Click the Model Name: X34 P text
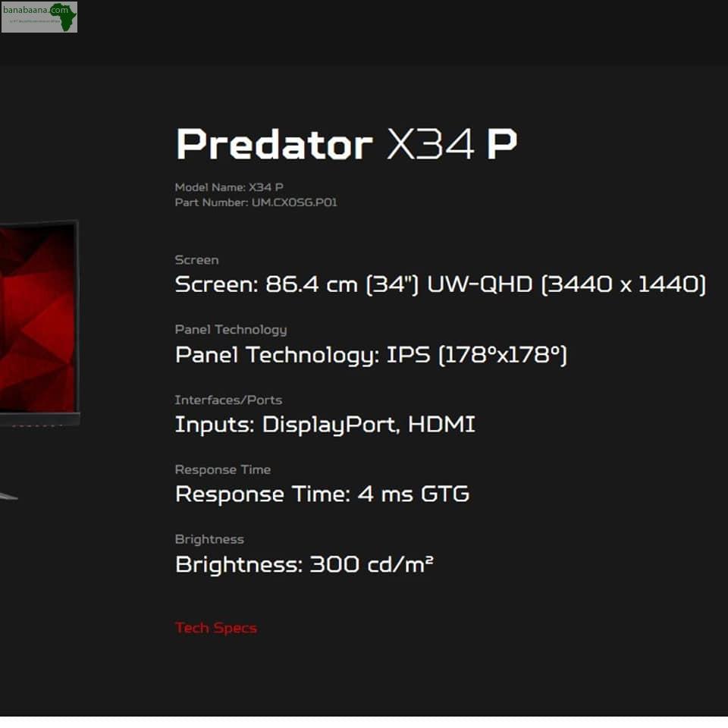Viewport: 728px width, 728px height. (229, 187)
